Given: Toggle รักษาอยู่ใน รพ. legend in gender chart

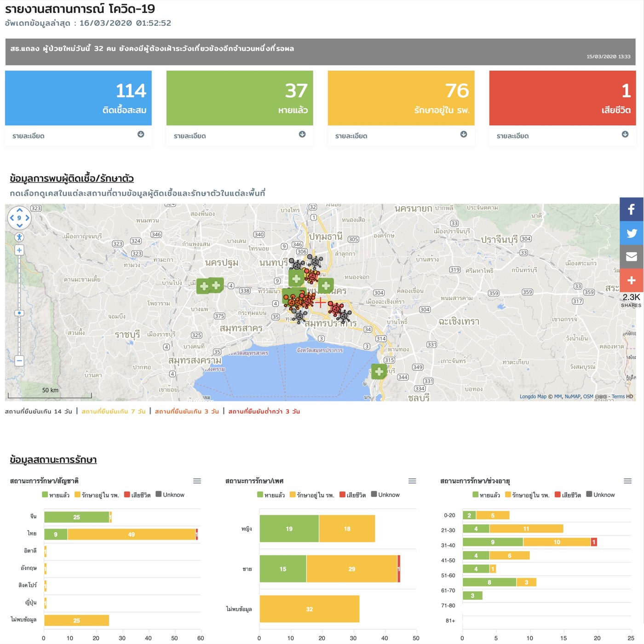Looking at the screenshot, I should pyautogui.click(x=312, y=495).
